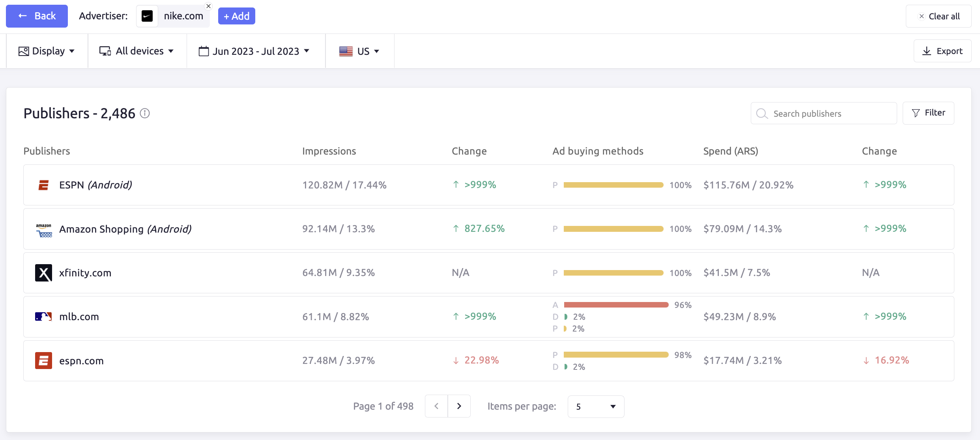This screenshot has height=440, width=980.
Task: Add another advertiser
Action: coord(237,16)
